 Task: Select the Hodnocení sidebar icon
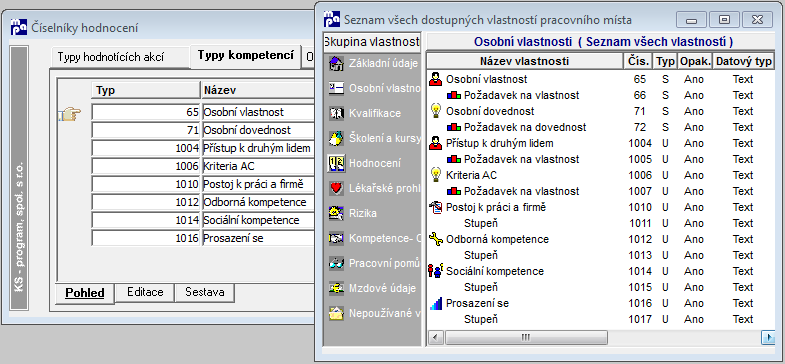[x=336, y=164]
